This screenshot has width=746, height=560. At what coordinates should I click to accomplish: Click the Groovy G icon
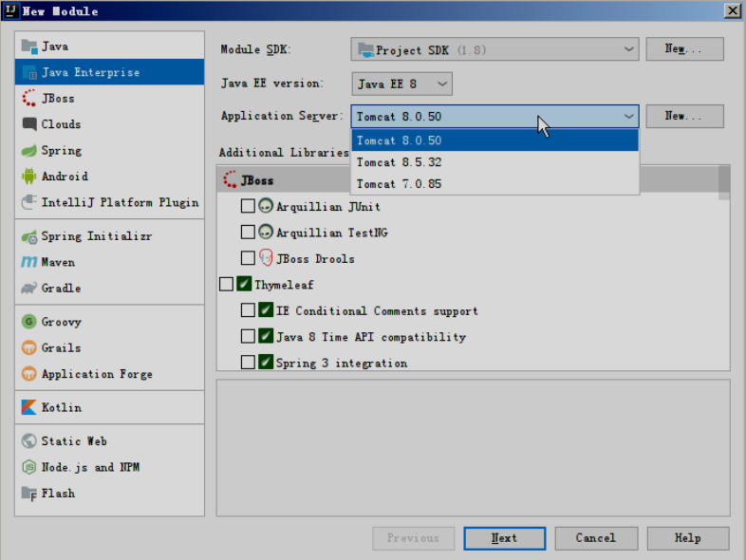point(29,322)
